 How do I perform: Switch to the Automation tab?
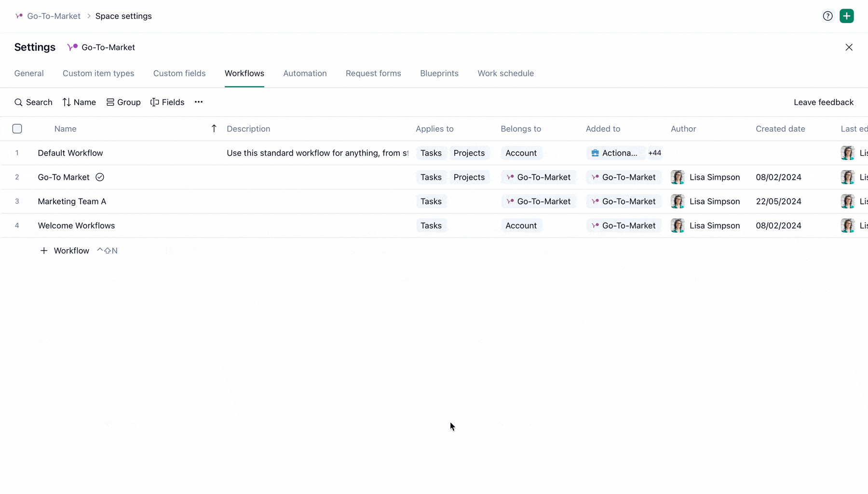(305, 73)
